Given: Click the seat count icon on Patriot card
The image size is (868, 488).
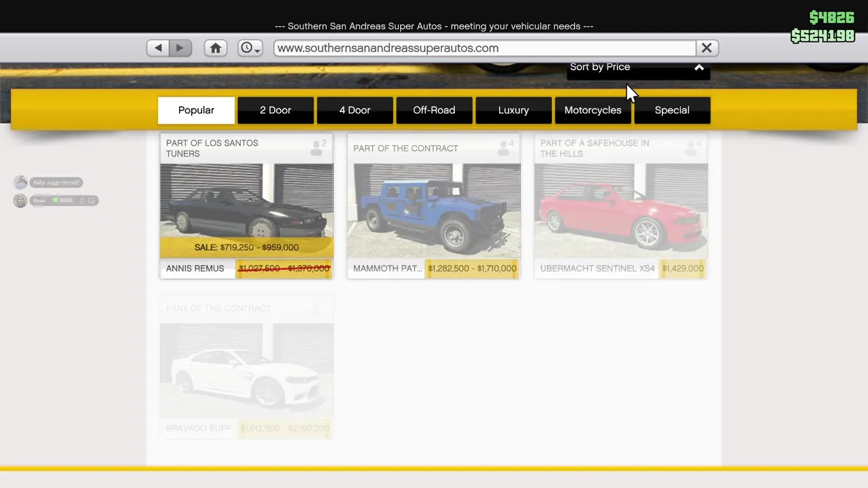Looking at the screenshot, I should (505, 148).
